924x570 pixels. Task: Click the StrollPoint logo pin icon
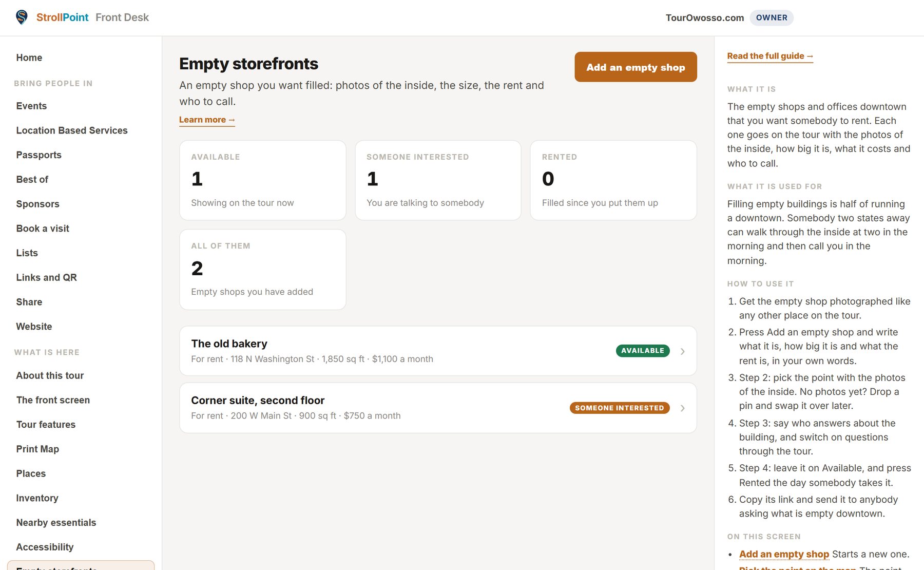point(22,17)
